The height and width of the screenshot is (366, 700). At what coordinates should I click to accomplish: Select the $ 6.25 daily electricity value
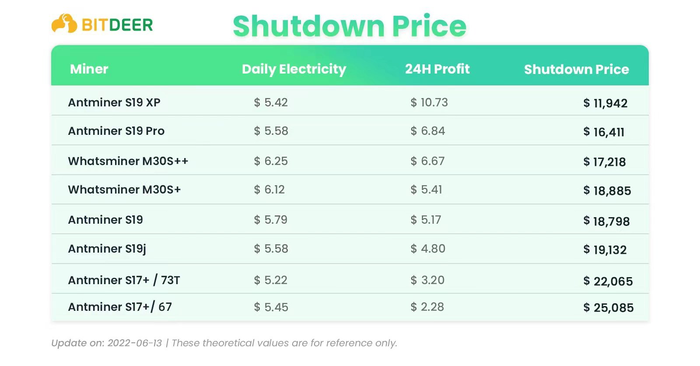(x=271, y=161)
